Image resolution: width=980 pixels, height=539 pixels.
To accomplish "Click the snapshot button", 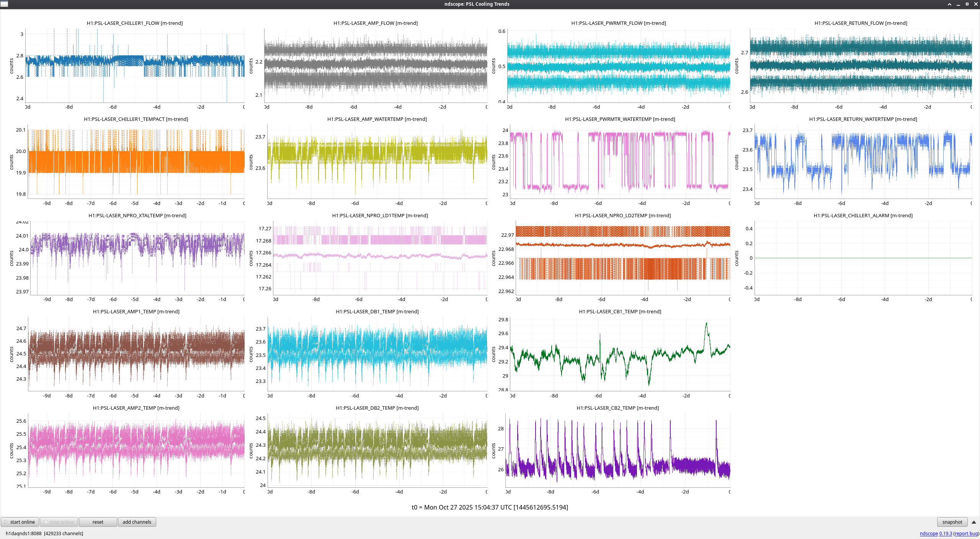I will [x=952, y=522].
